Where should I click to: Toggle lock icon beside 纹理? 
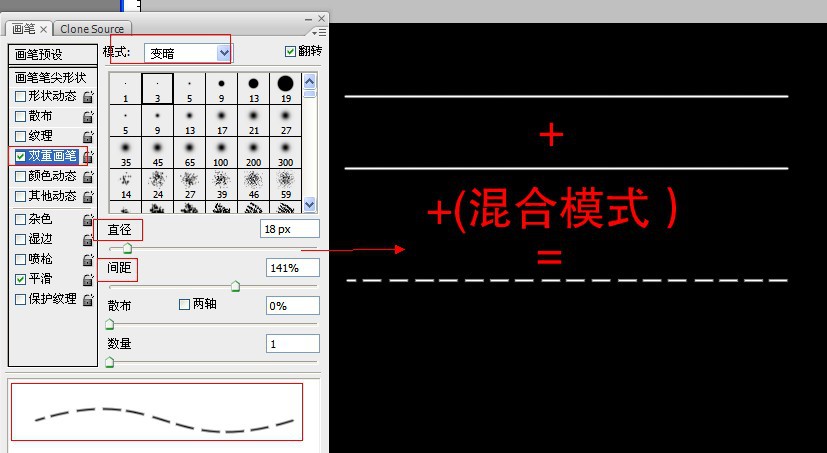pos(89,137)
